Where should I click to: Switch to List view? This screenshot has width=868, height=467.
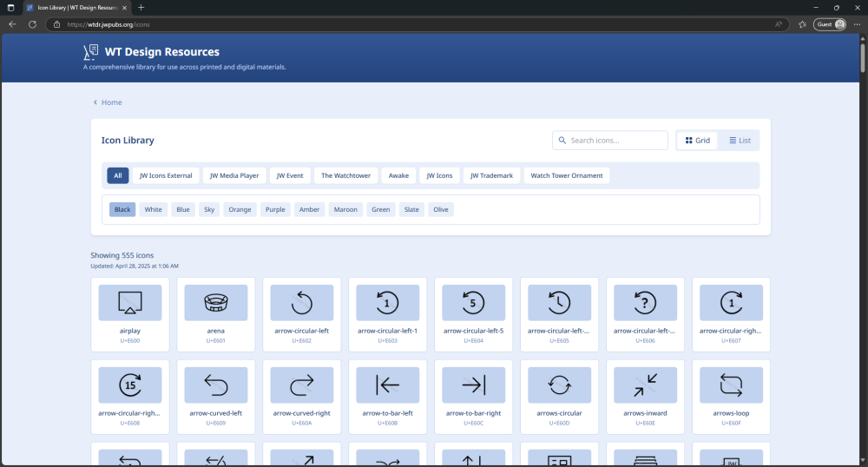[x=740, y=141]
